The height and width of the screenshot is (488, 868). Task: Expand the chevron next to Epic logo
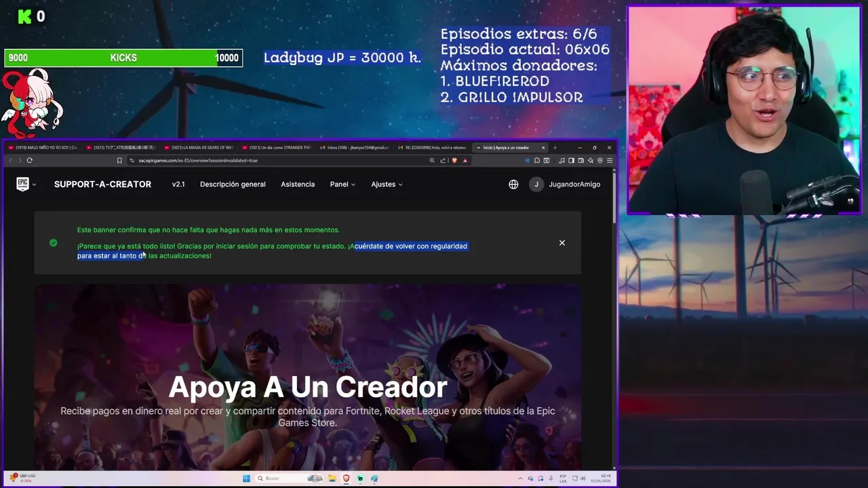click(x=34, y=184)
